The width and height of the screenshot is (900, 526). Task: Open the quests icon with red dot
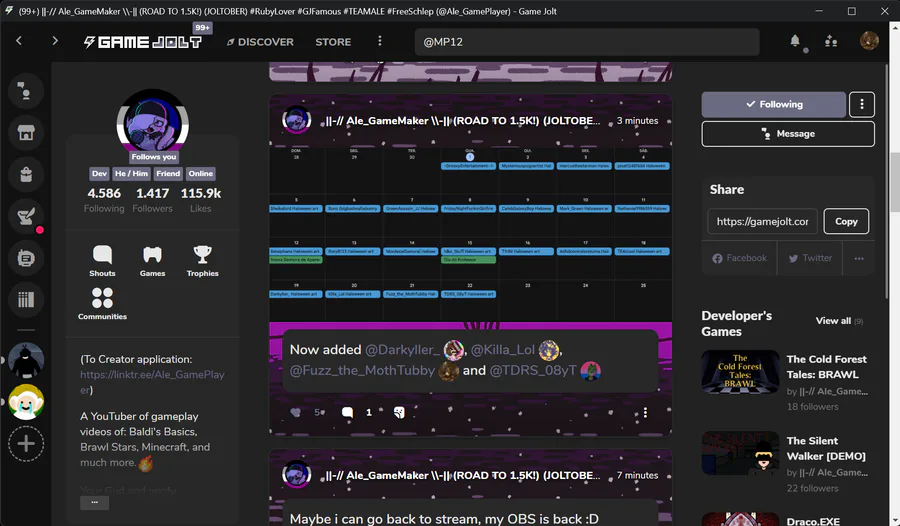tap(26, 216)
